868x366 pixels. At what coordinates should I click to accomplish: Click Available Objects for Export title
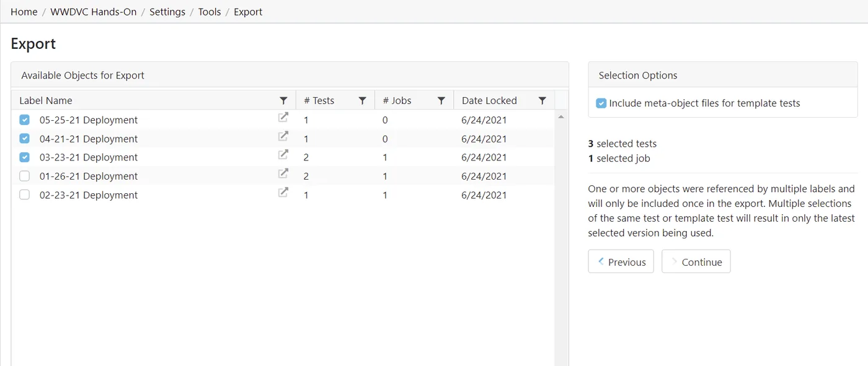(83, 76)
